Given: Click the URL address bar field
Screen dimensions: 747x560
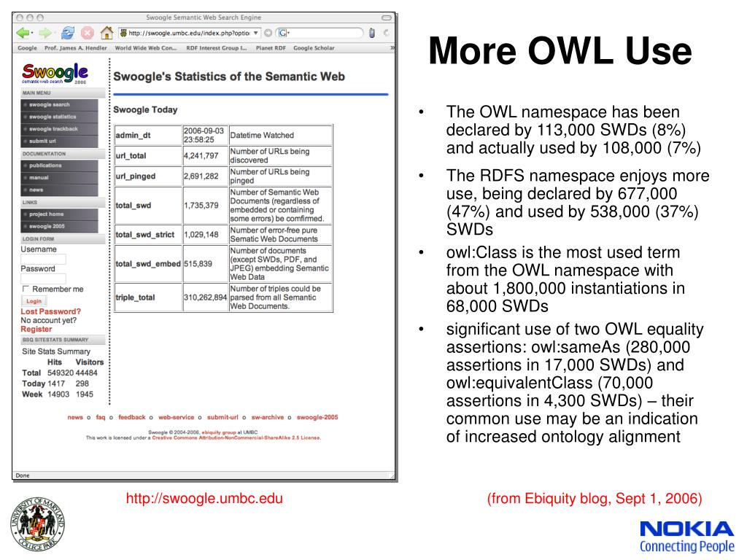Looking at the screenshot, I should click(x=190, y=33).
